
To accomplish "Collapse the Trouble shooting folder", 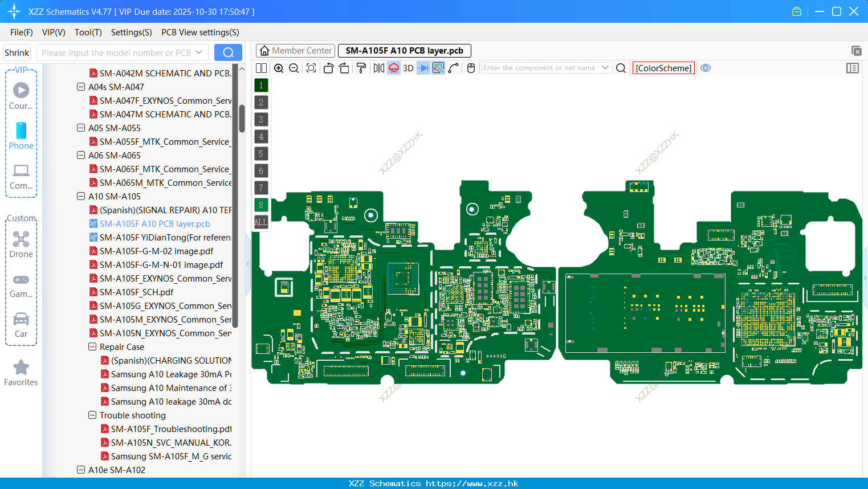I will [x=92, y=415].
